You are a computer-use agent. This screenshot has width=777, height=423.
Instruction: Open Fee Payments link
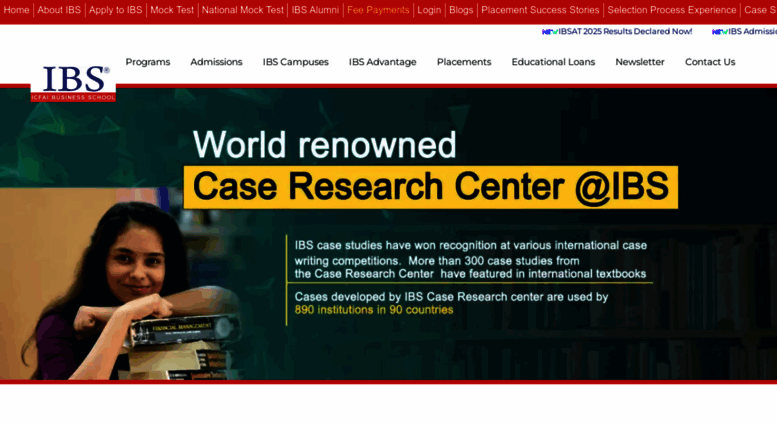tap(378, 10)
